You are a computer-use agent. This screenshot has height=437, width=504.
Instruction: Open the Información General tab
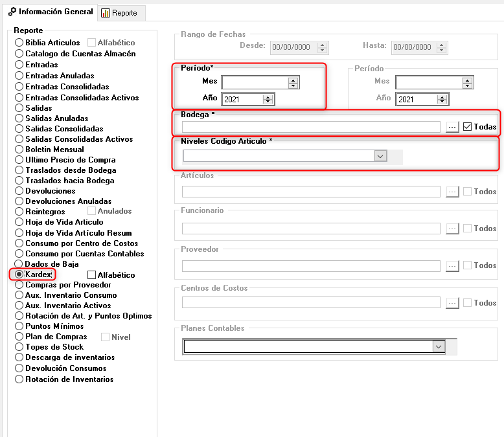click(x=51, y=12)
